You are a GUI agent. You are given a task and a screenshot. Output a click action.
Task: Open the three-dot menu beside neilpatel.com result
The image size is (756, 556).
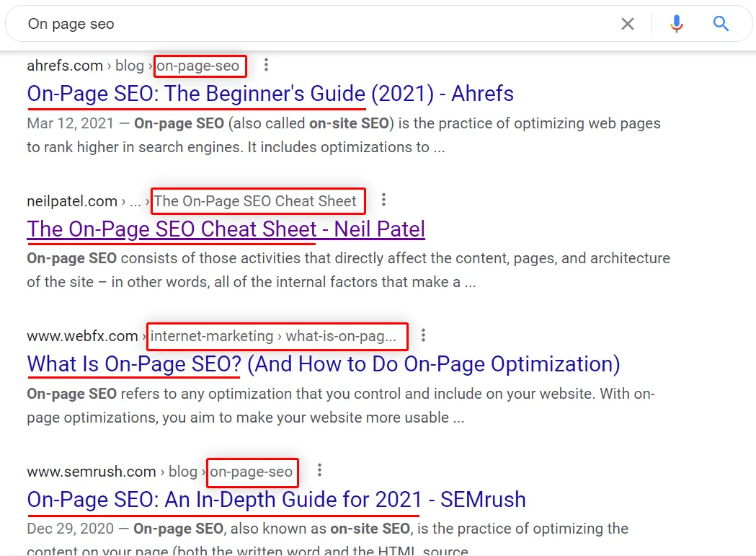(384, 199)
